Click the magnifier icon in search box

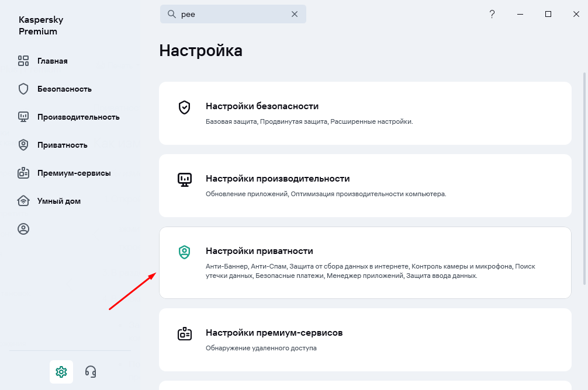pos(172,15)
